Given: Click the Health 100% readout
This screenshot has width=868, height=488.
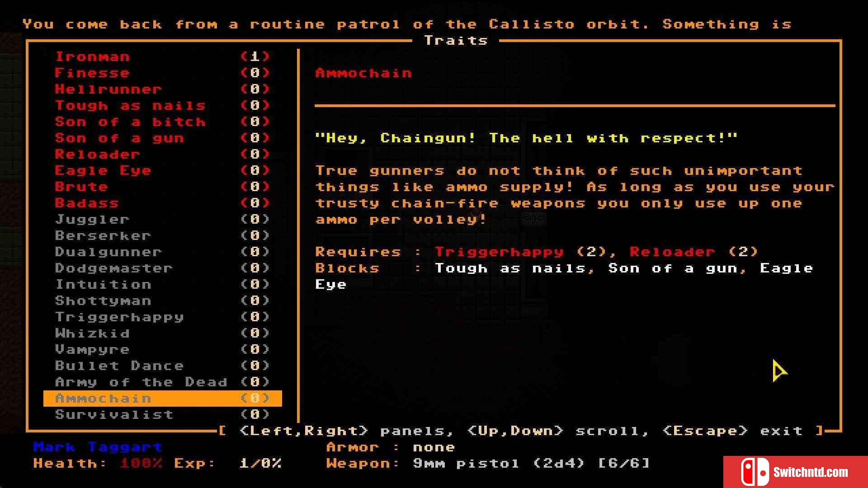Looking at the screenshot, I should (x=98, y=463).
